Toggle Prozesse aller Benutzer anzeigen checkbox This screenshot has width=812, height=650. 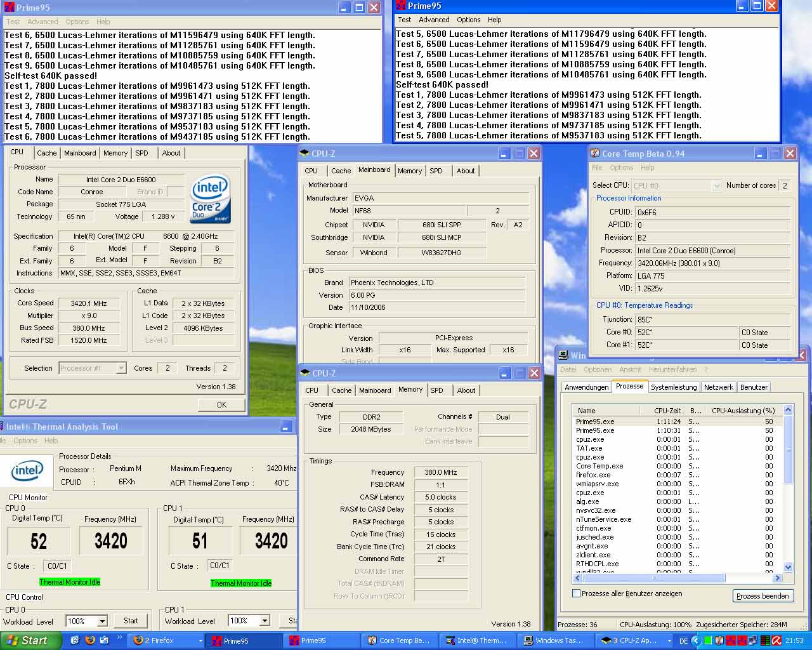[x=576, y=594]
